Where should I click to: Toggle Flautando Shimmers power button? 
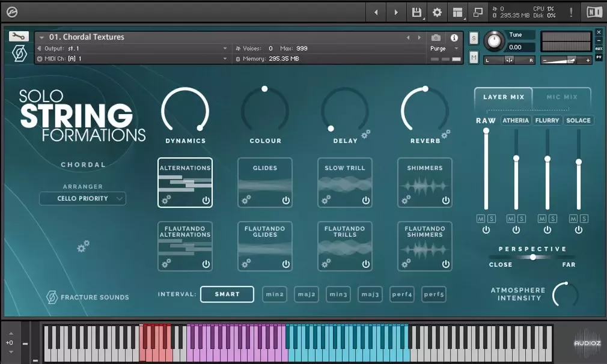tap(445, 264)
